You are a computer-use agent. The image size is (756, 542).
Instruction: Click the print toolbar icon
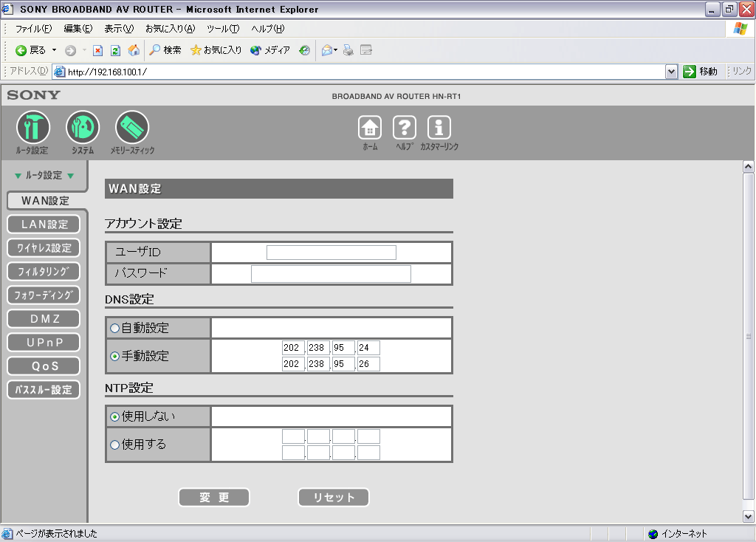pyautogui.click(x=348, y=50)
